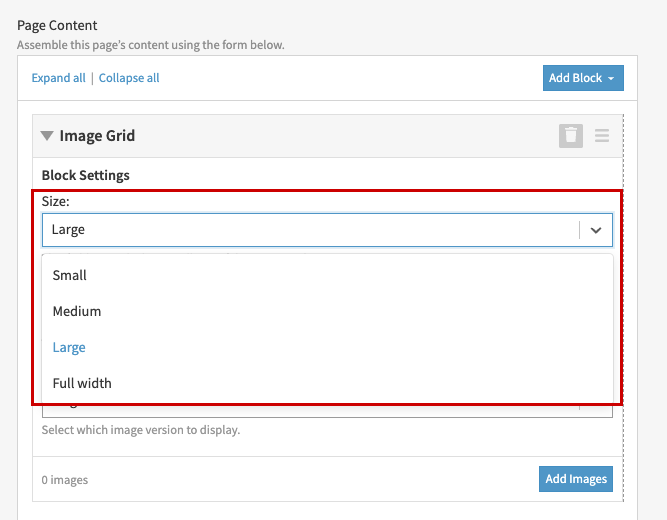Click the chevron arrow in Size dropdown
Viewport: 667px width, 520px height.
[596, 230]
